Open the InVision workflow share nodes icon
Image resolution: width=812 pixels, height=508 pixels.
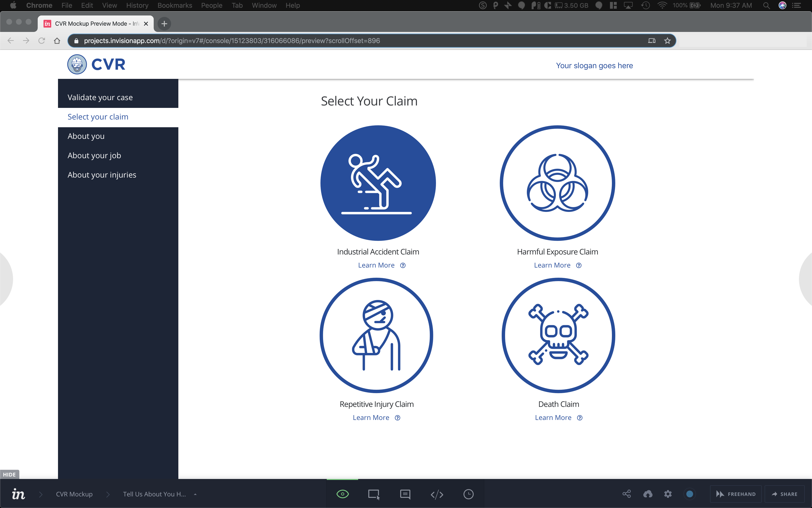626,494
